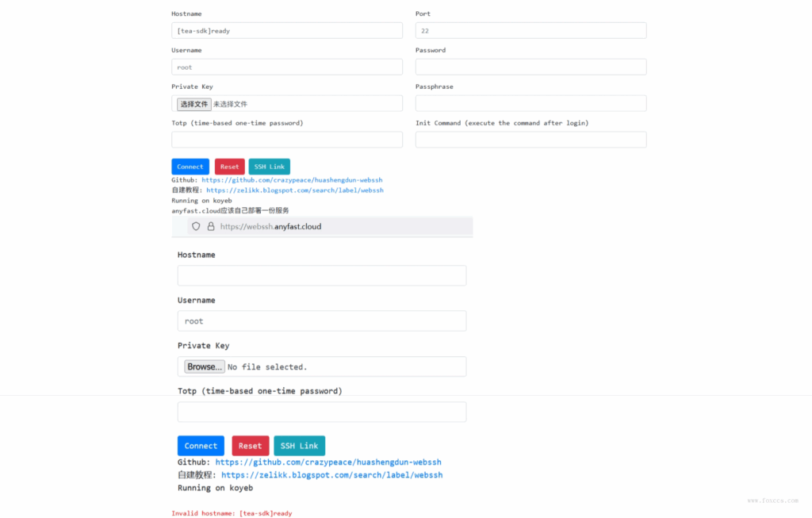Click the large Connect button at bottom
The image size is (812, 518).
point(201,446)
